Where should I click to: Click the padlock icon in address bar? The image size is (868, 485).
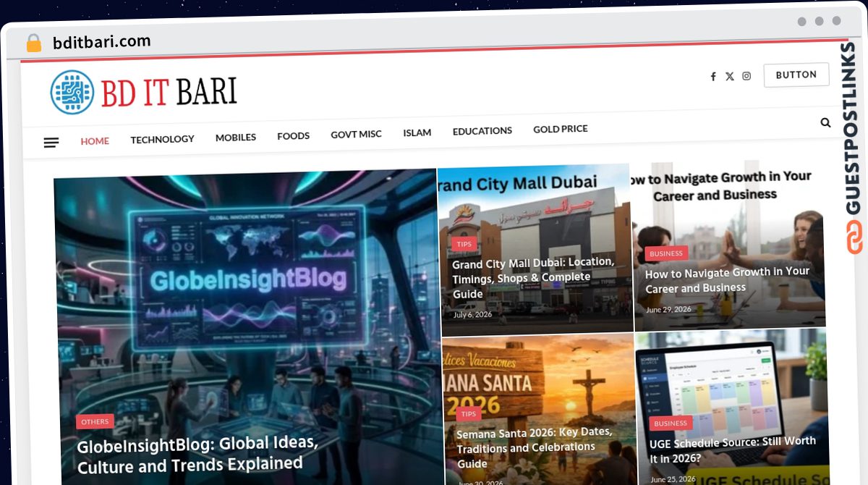[x=33, y=43]
